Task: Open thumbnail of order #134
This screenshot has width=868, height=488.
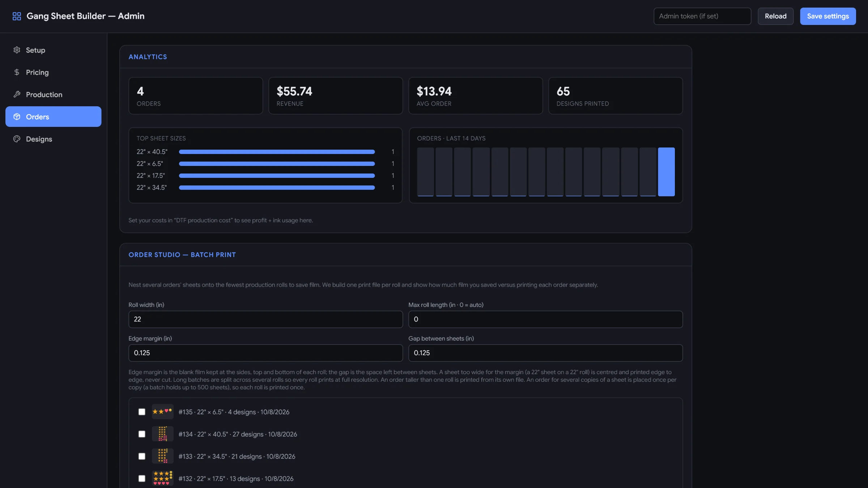Action: tap(162, 434)
